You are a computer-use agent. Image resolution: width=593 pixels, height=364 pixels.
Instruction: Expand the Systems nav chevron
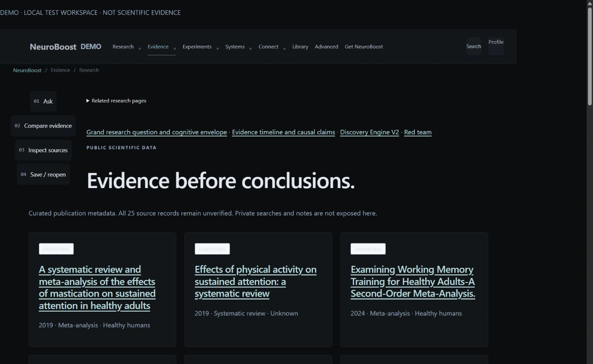pyautogui.click(x=250, y=49)
